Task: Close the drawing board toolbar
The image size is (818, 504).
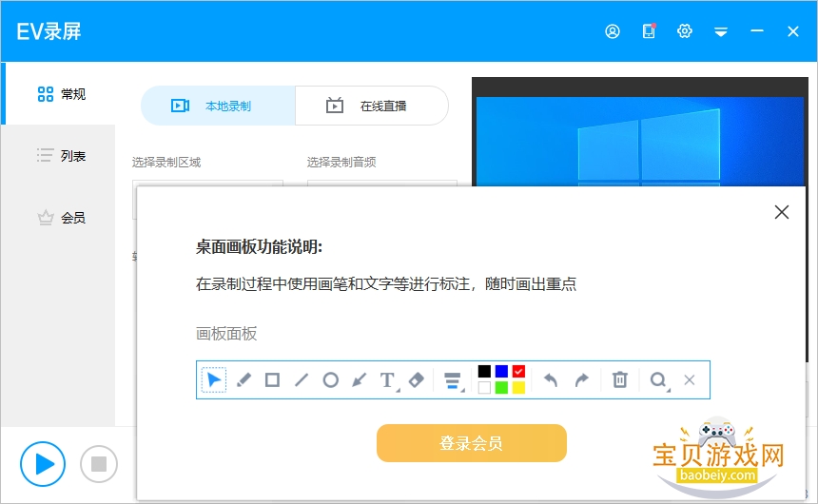Action: click(x=690, y=379)
